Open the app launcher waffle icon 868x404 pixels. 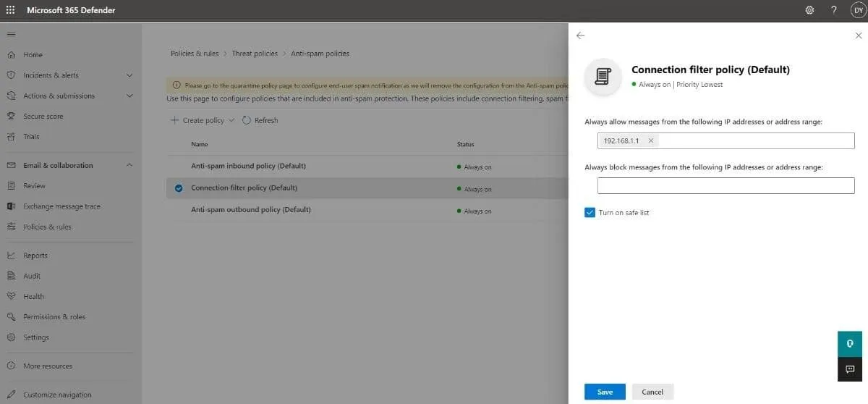(11, 10)
